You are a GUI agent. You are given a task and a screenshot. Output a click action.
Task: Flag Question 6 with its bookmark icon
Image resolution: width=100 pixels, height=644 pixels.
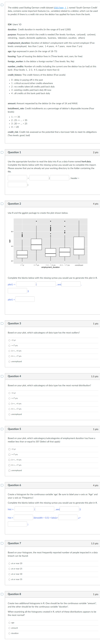point(2,485)
